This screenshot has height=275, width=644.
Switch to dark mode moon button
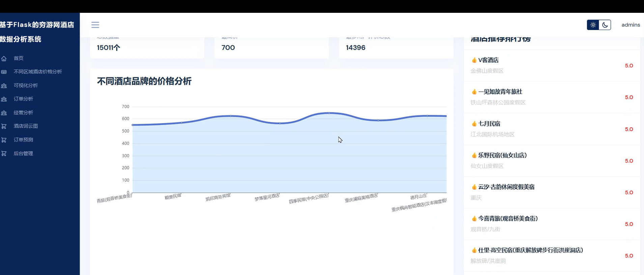(x=605, y=25)
